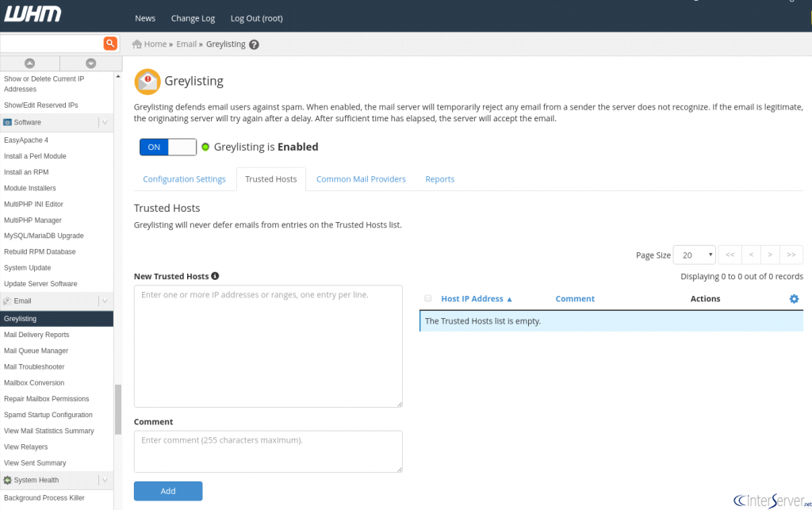The image size is (812, 510).
Task: Open Install an RPM in sidebar
Action: pos(26,172)
